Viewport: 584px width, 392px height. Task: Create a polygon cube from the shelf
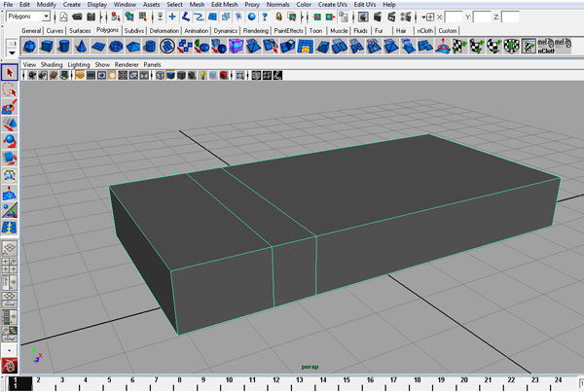[x=47, y=47]
